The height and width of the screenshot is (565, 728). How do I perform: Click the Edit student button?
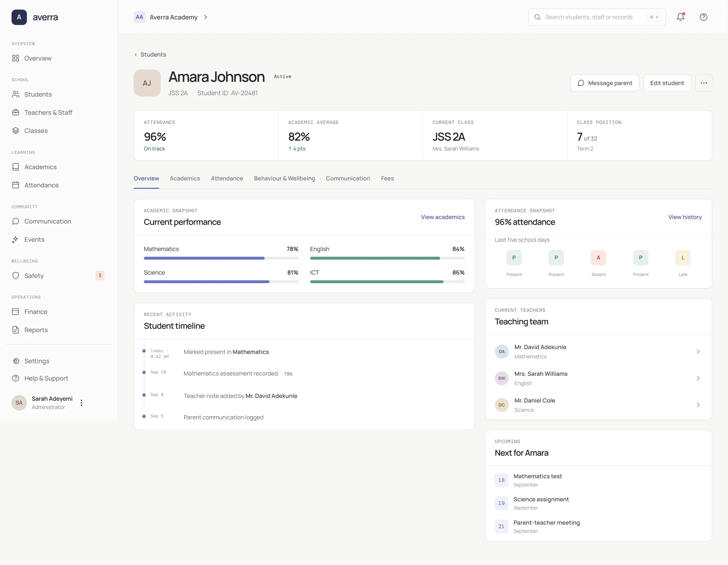pos(667,83)
